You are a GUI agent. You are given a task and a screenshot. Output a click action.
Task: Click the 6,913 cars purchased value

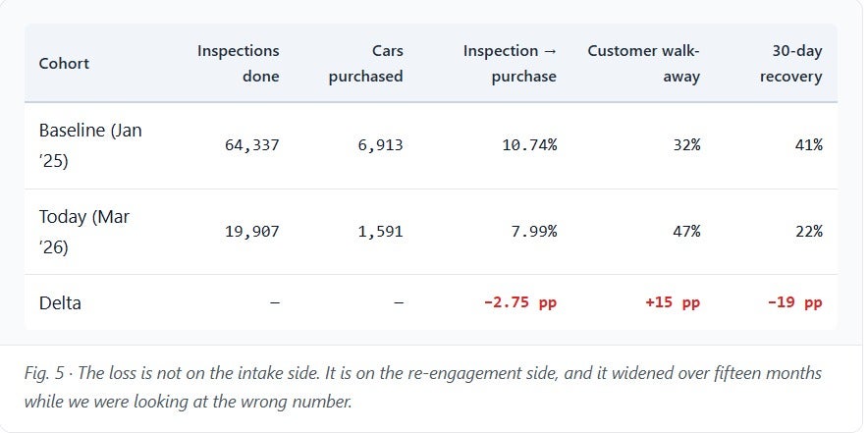point(381,145)
